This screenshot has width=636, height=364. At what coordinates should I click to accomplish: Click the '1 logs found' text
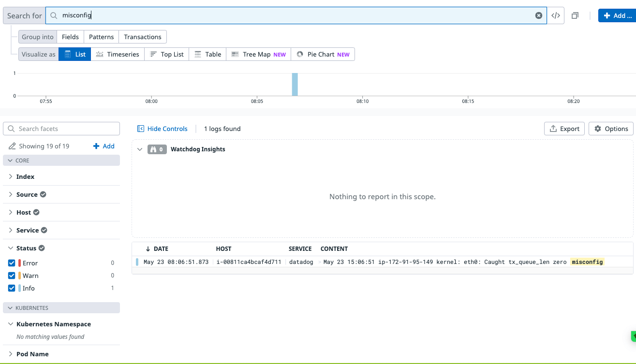[x=222, y=129]
